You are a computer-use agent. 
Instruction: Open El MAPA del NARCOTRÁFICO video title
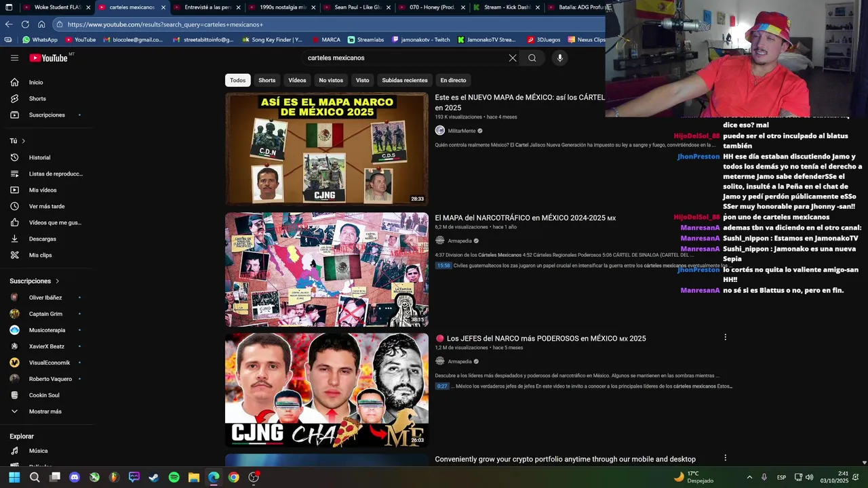[x=525, y=218]
